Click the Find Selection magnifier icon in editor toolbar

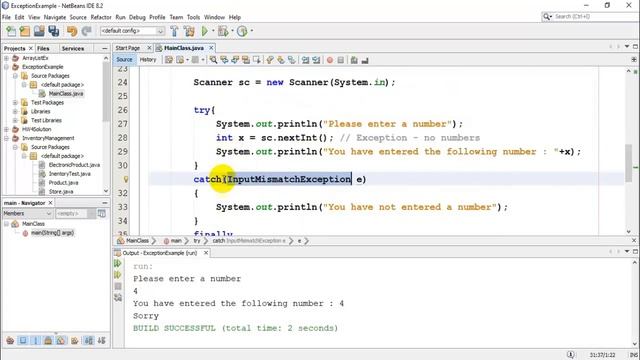(x=213, y=60)
